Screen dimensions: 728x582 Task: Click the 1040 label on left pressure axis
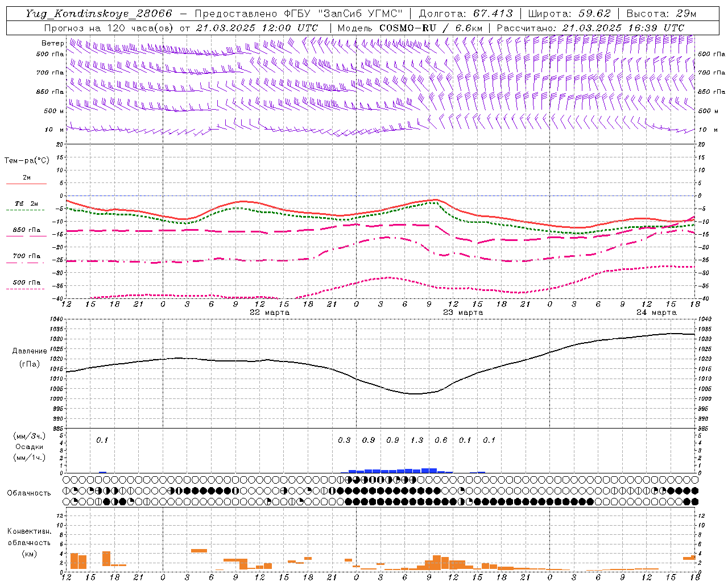point(57,319)
